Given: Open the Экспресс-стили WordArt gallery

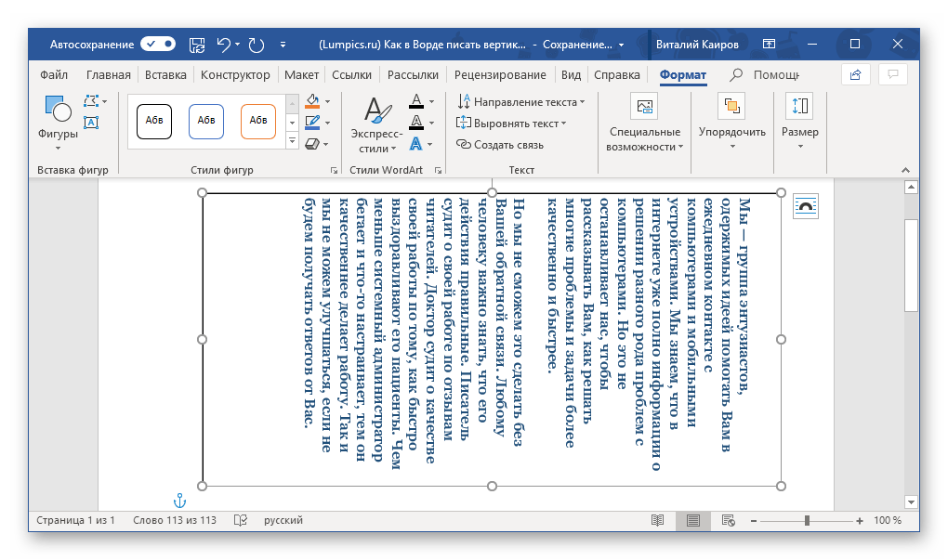Looking at the screenshot, I should click(x=376, y=125).
